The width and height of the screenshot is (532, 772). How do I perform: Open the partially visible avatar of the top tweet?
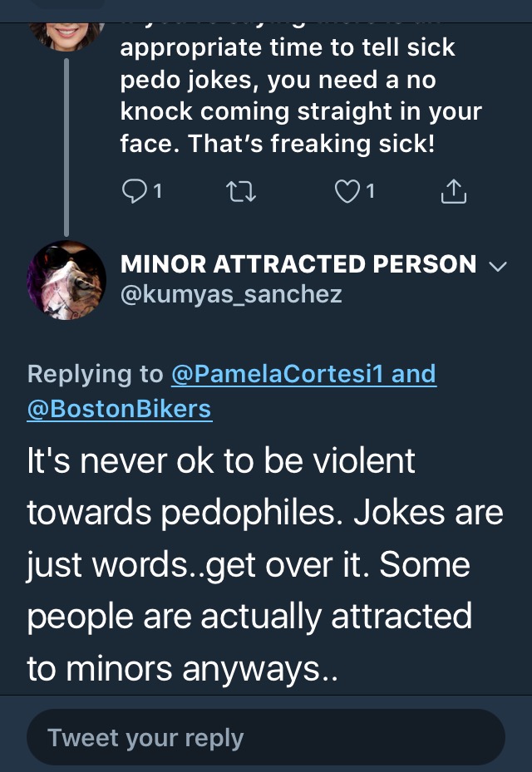pyautogui.click(x=66, y=37)
